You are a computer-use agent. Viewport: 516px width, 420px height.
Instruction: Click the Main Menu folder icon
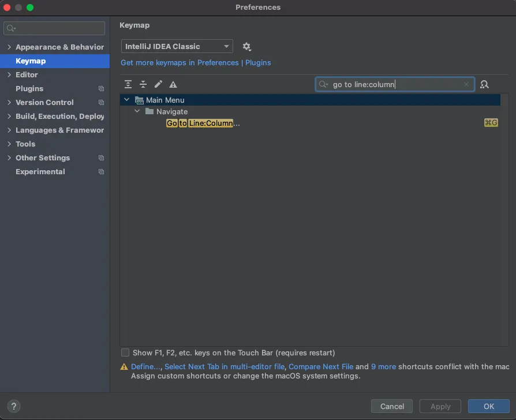[139, 100]
